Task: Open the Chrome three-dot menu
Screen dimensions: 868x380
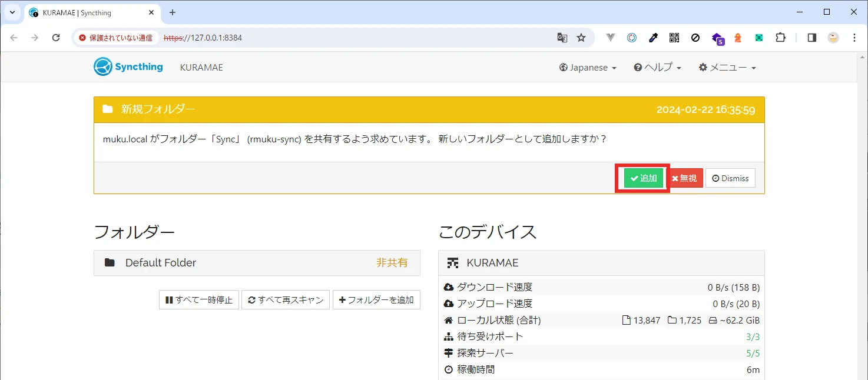Action: point(854,38)
